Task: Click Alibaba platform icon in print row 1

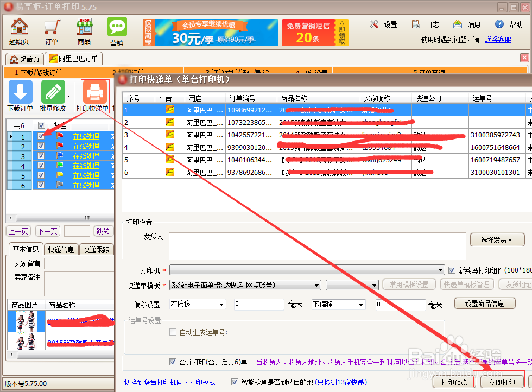Action: 169,110
